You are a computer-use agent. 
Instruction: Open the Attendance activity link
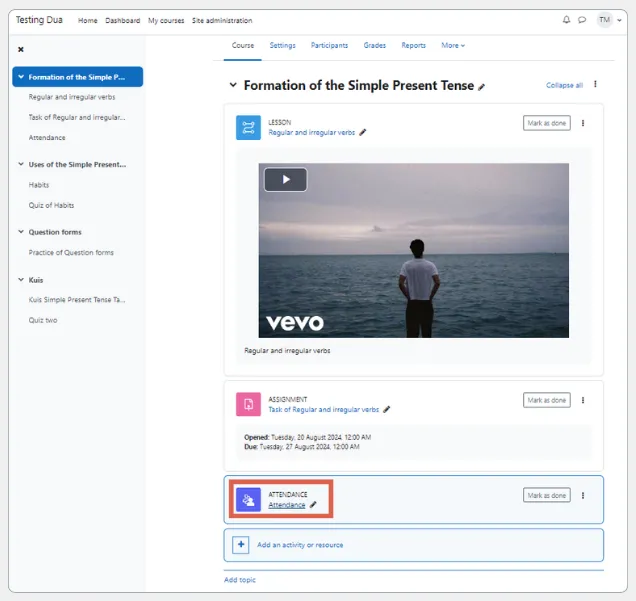pos(286,505)
